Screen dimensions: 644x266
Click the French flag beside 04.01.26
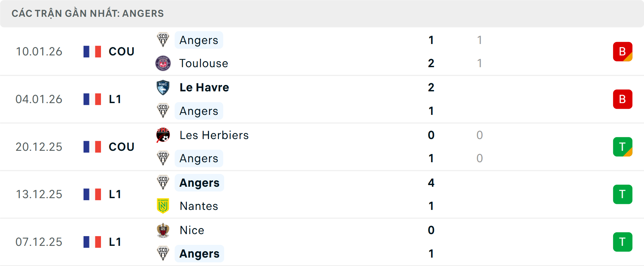click(92, 99)
